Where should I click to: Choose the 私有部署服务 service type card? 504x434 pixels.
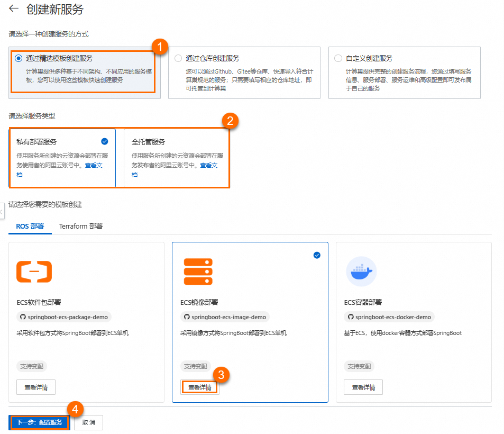(62, 158)
